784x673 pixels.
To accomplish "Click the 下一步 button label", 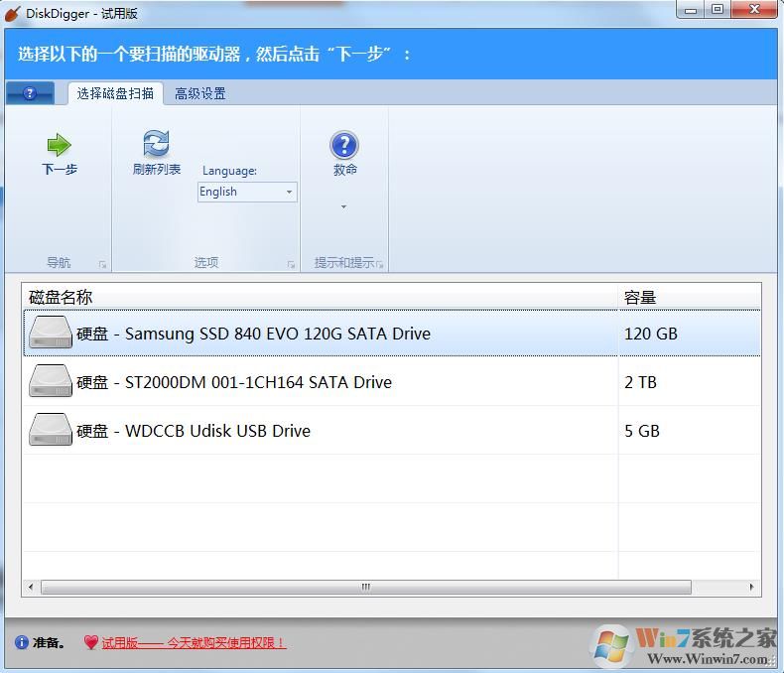I will (60, 169).
